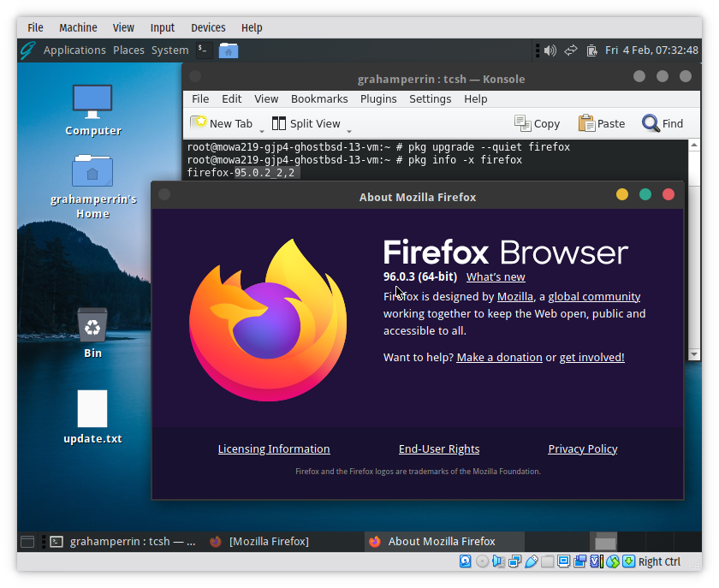Click the volume speaker icon in panel
Viewport: 719px width, 588px height.
[x=550, y=50]
